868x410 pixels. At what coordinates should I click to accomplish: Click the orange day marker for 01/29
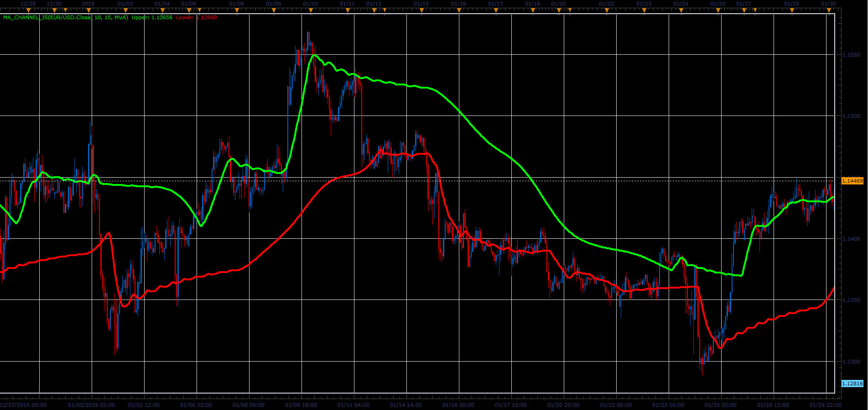[792, 10]
